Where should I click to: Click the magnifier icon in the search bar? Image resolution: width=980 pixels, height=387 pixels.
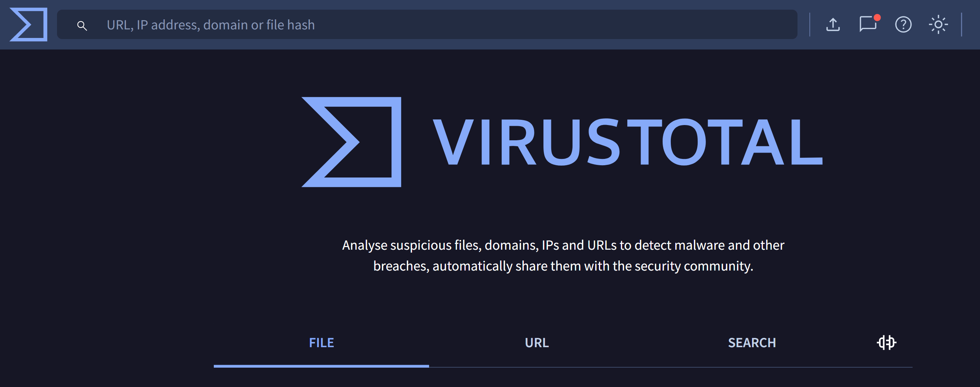[x=82, y=25]
